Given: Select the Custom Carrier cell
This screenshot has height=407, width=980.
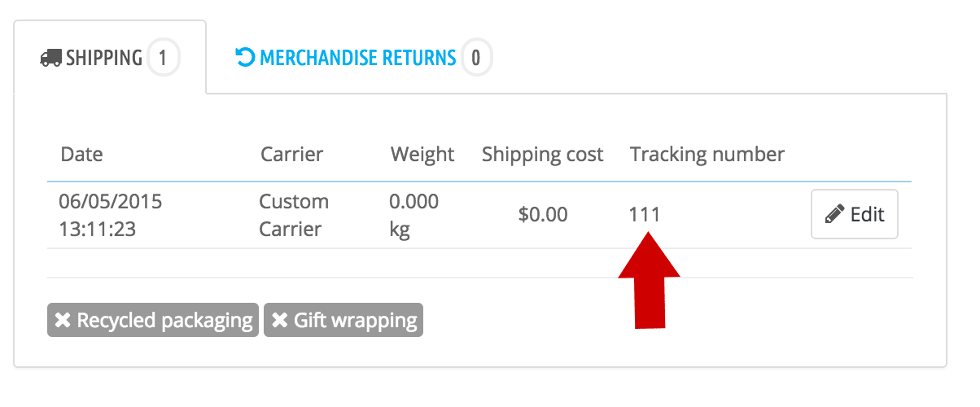Looking at the screenshot, I should tap(295, 215).
